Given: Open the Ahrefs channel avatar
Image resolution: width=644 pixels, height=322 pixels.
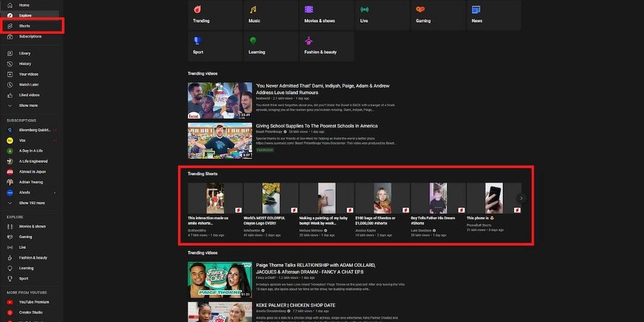Looking at the screenshot, I should point(10,192).
